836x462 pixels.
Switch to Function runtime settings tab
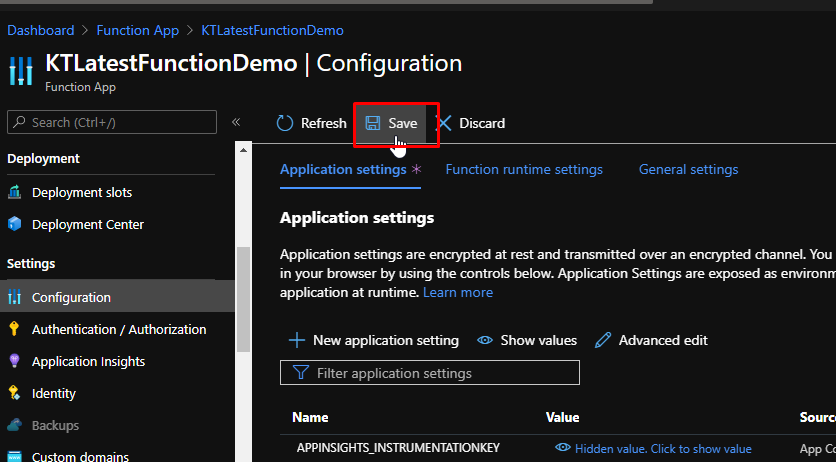click(x=524, y=169)
